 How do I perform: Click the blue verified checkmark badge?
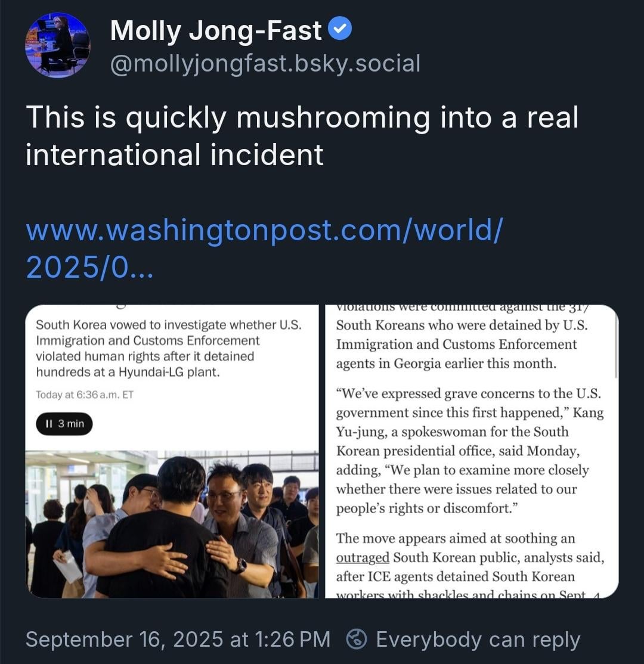pos(340,29)
